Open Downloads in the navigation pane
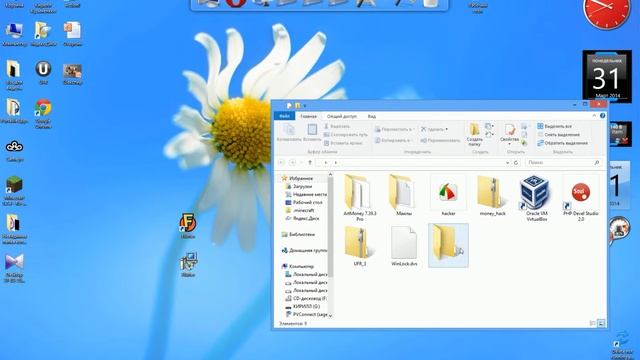 click(x=298, y=186)
